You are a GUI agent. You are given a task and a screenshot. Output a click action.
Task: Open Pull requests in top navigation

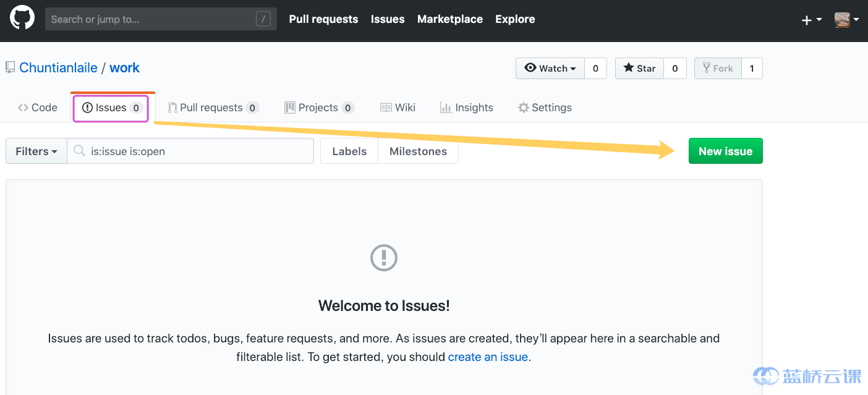[323, 19]
